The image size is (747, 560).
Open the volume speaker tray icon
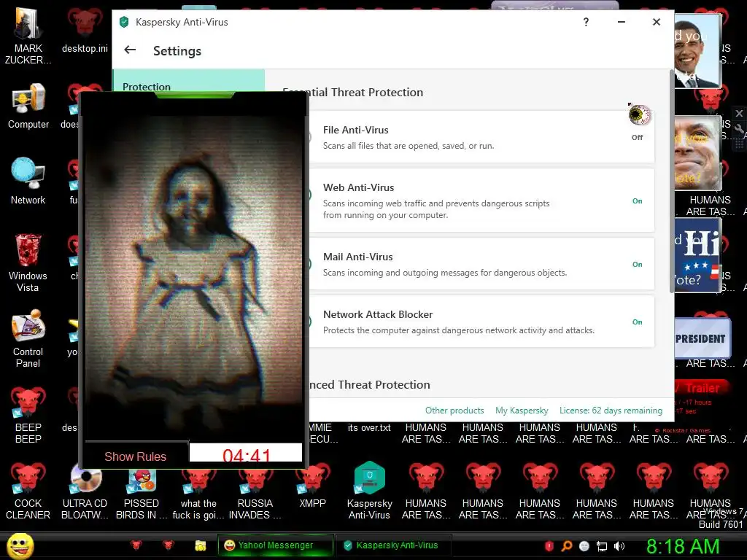coord(619,546)
